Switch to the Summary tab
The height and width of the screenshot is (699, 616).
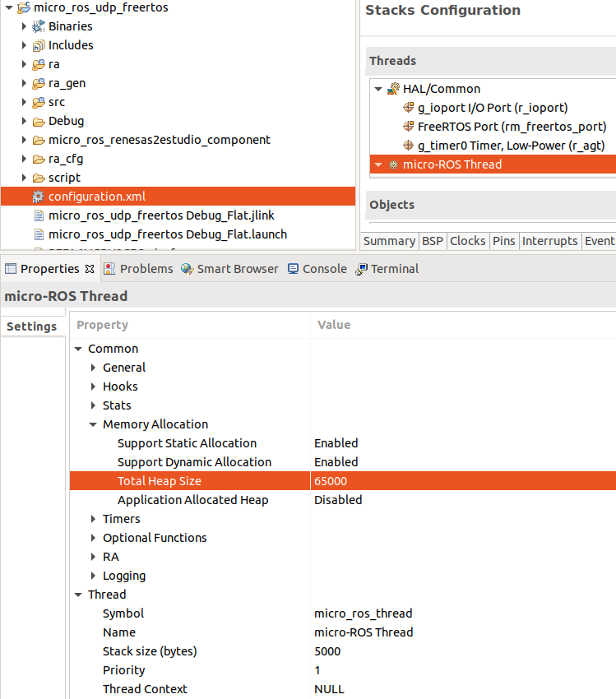[x=389, y=241]
